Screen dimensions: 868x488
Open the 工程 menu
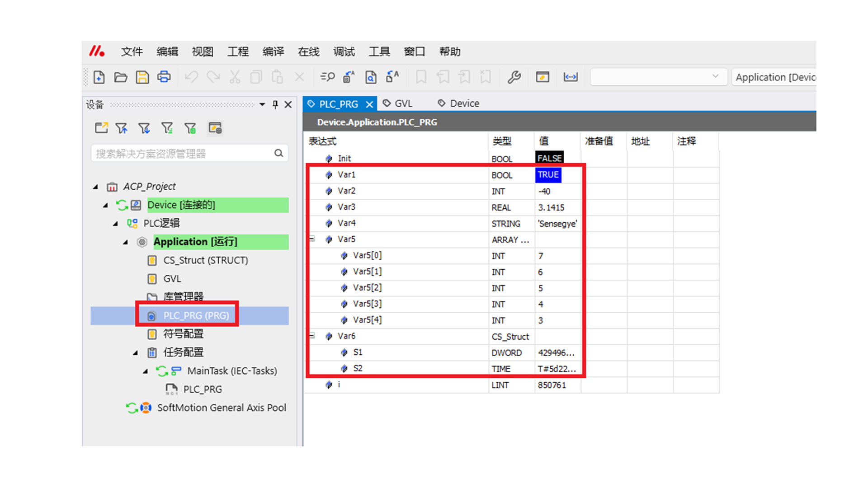238,52
